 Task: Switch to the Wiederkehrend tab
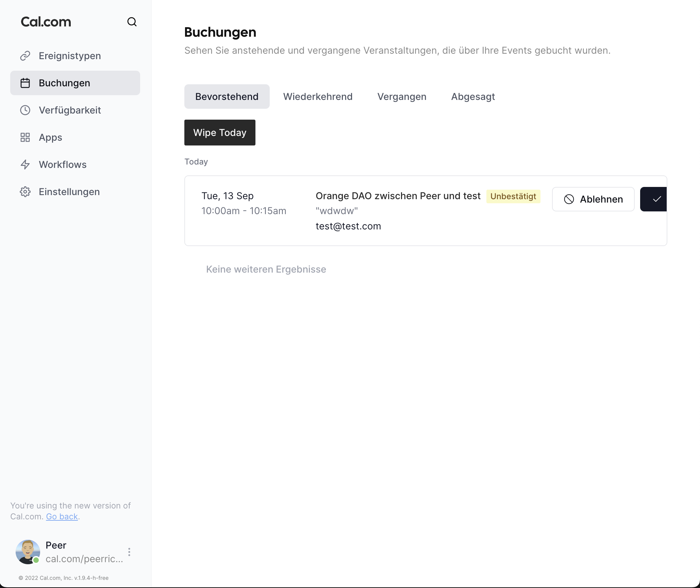click(x=318, y=97)
